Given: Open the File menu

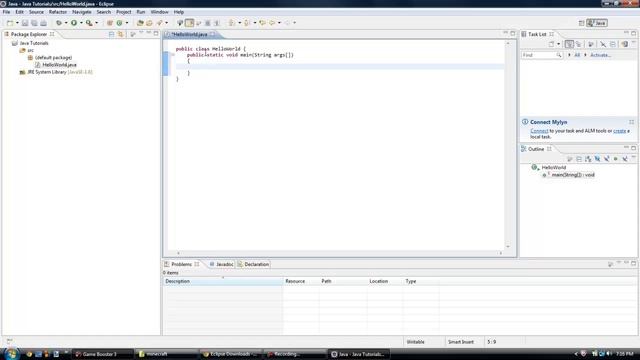Looking at the screenshot, I should point(6,12).
